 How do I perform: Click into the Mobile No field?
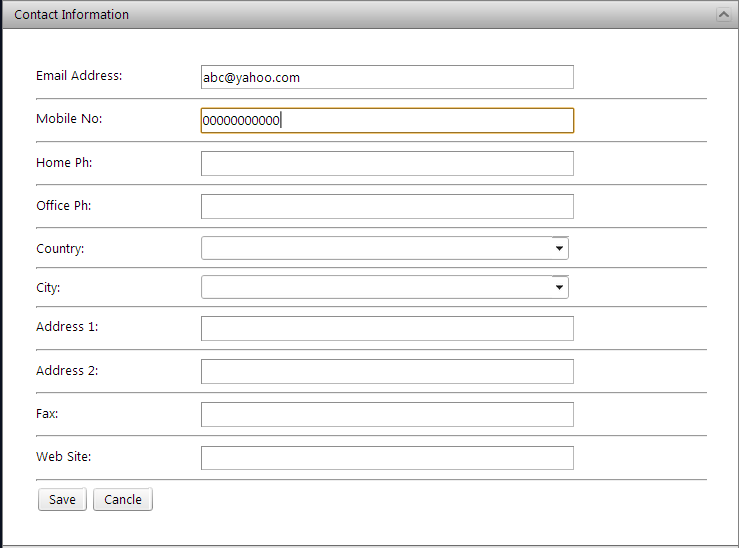coord(387,121)
